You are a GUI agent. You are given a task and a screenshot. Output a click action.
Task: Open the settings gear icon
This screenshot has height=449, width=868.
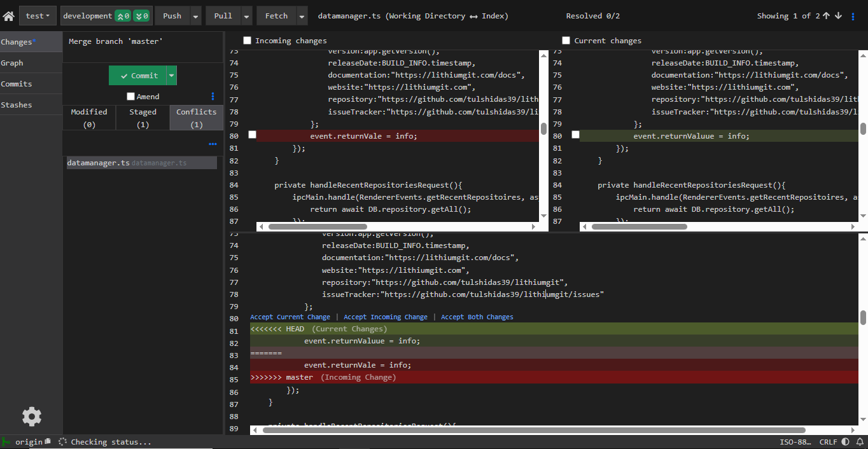click(32, 417)
